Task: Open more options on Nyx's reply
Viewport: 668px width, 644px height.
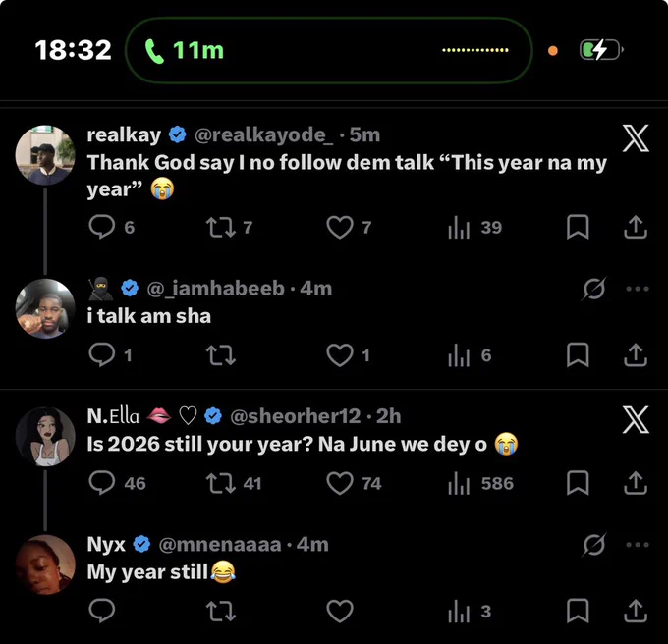Action: 638,545
